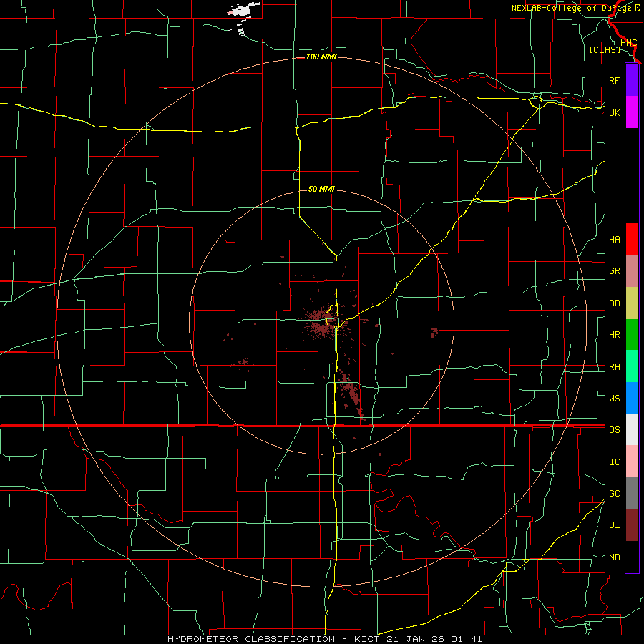
Task: Click the RF purple legend swatch
Action: (632, 80)
